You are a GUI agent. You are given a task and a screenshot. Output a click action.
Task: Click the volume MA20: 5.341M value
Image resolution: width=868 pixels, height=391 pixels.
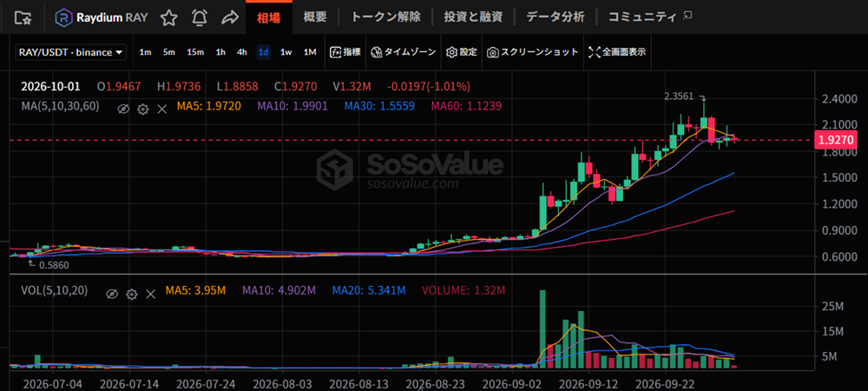click(369, 290)
